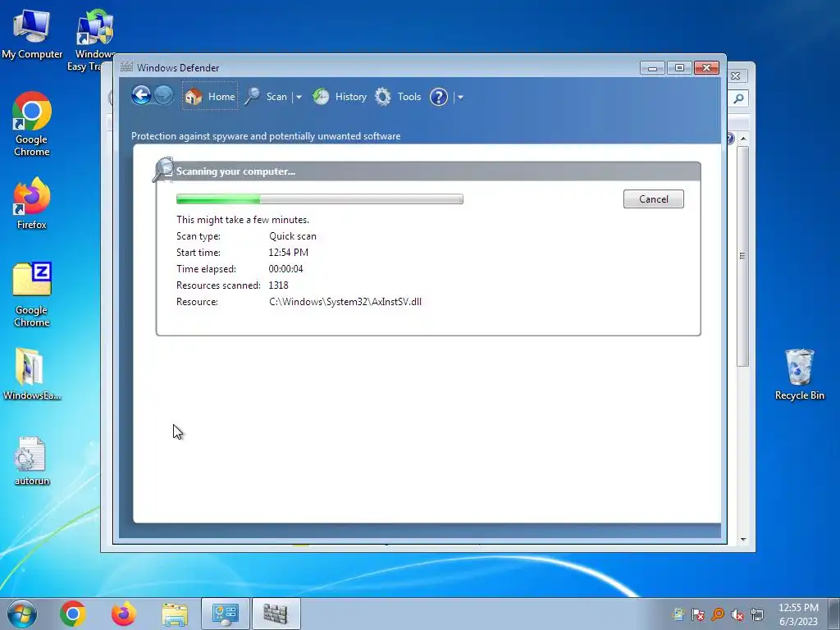Screen dimensions: 840x630
Task: Click the Scan magnifier button
Action: [x=267, y=97]
